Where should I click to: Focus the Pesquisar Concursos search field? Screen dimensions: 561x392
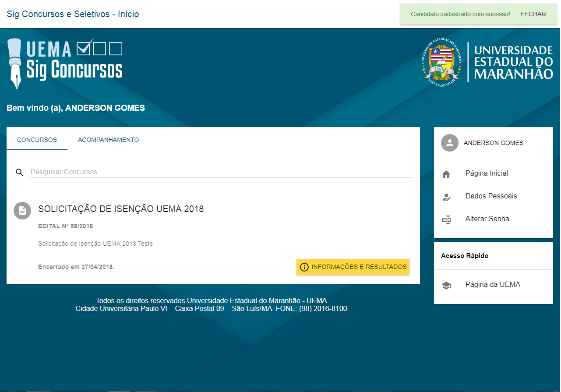(x=221, y=172)
